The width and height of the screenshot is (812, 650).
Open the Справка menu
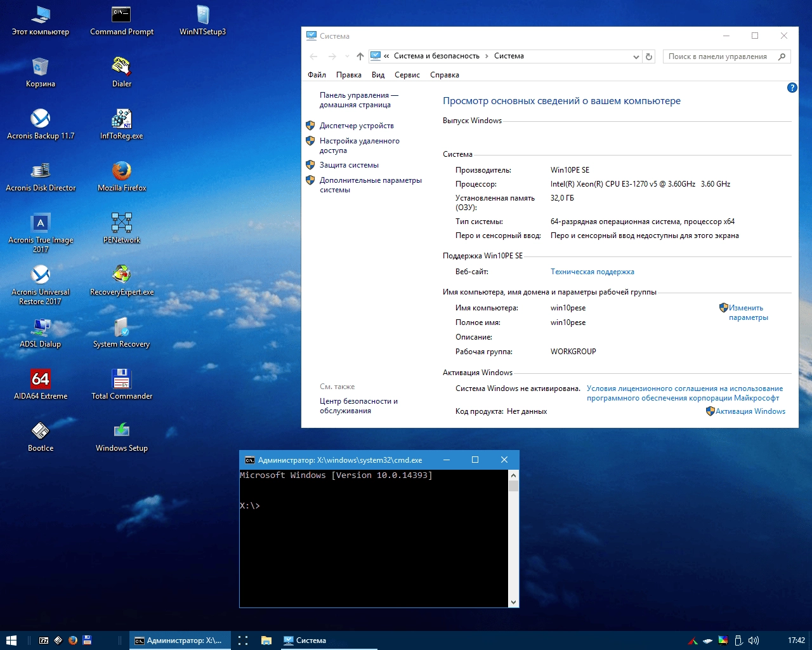[x=445, y=75]
